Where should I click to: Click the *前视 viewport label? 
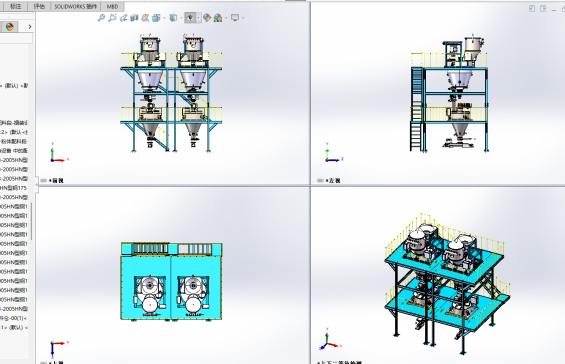tap(57, 181)
